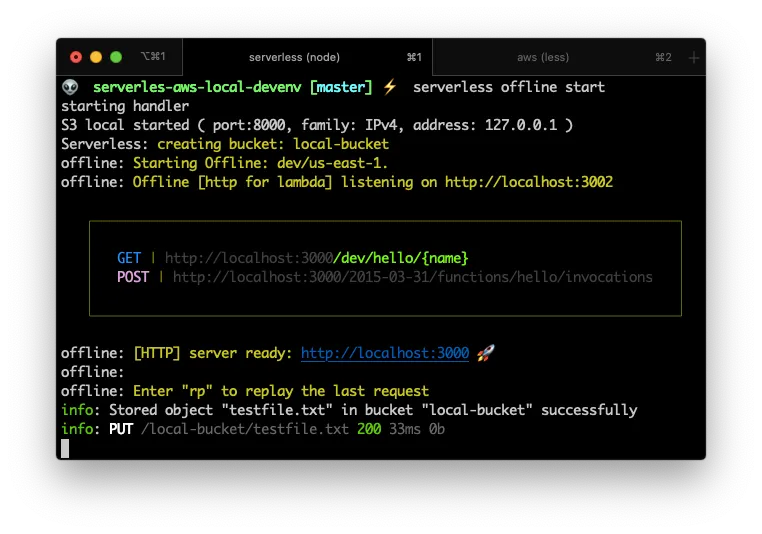Click the /local-bucket/testfile.txt path

[x=245, y=429]
